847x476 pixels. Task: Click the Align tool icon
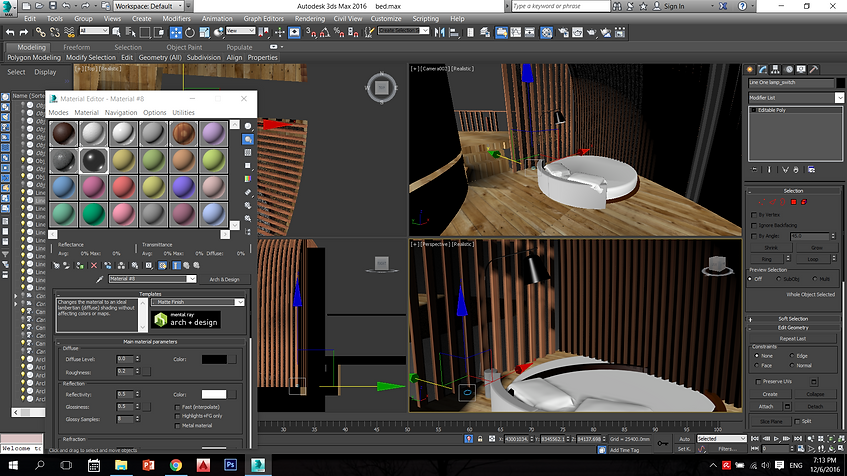coord(454,32)
